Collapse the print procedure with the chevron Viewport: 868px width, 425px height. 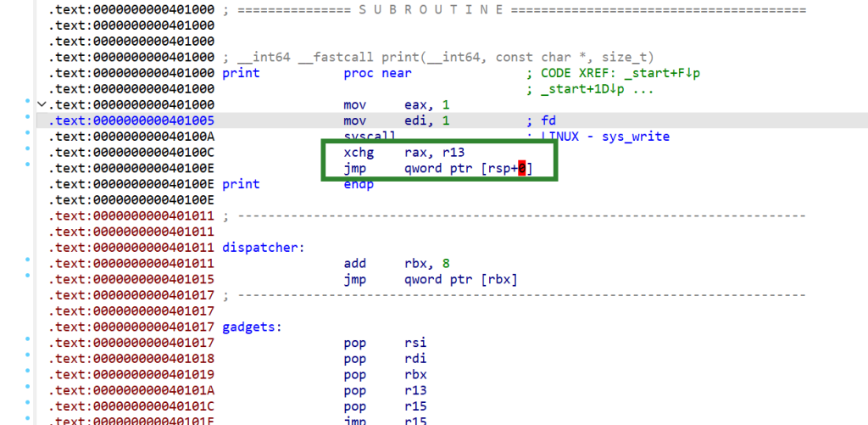(42, 104)
